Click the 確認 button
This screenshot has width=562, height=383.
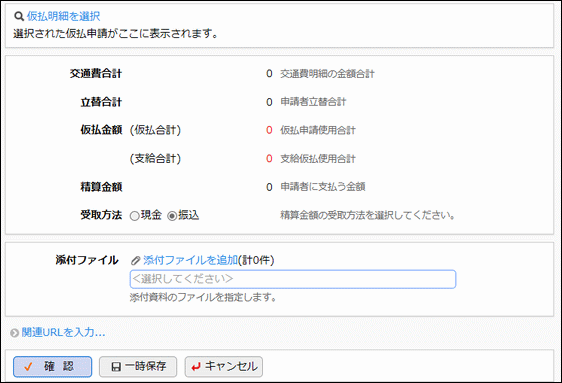[53, 367]
